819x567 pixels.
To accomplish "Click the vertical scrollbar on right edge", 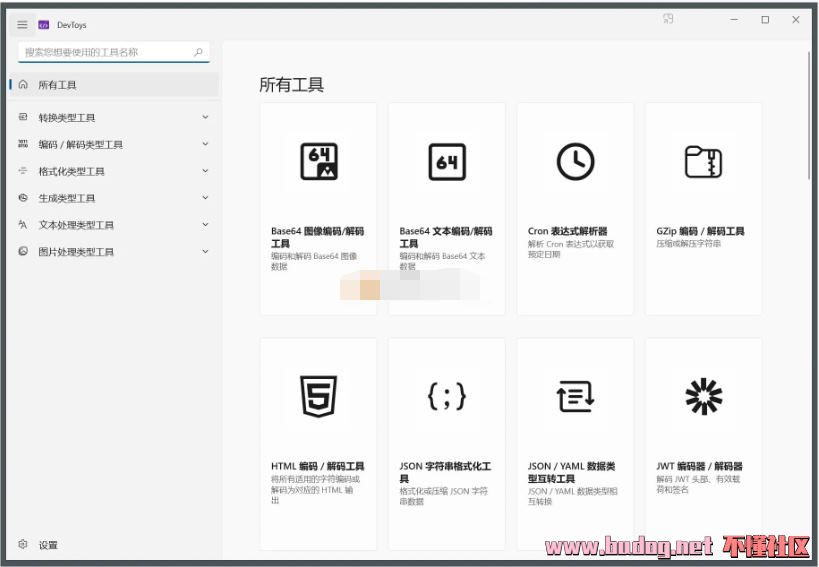I will pos(809,115).
